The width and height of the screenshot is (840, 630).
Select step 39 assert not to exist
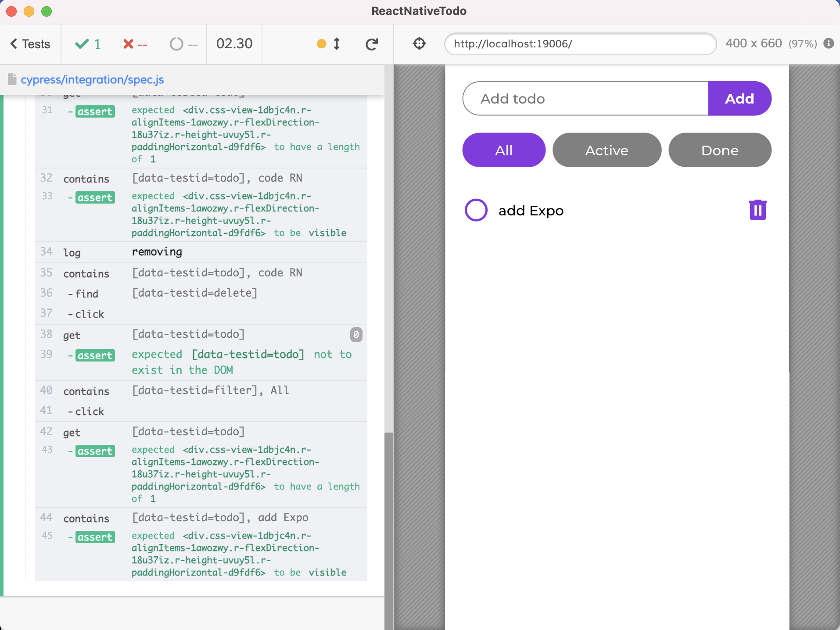(201, 362)
